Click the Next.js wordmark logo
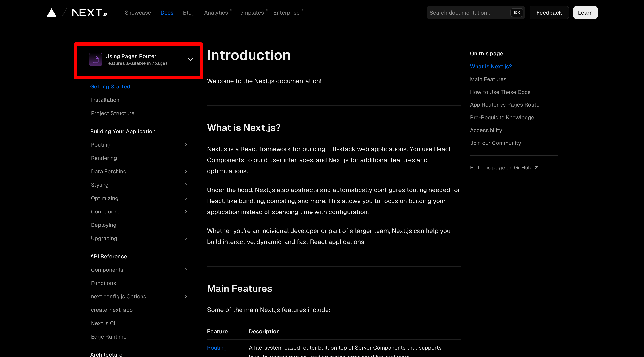Screen dimensions: 644x357 click(90, 13)
